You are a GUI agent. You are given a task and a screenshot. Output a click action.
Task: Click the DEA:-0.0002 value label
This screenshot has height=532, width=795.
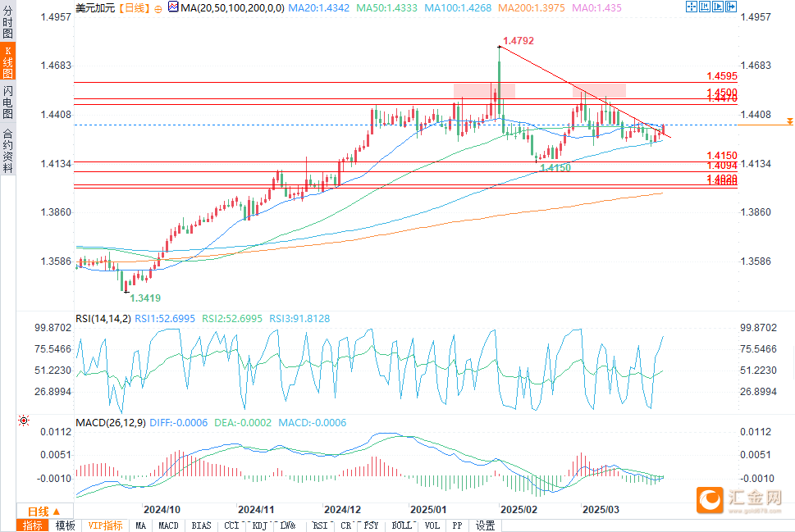(243, 422)
